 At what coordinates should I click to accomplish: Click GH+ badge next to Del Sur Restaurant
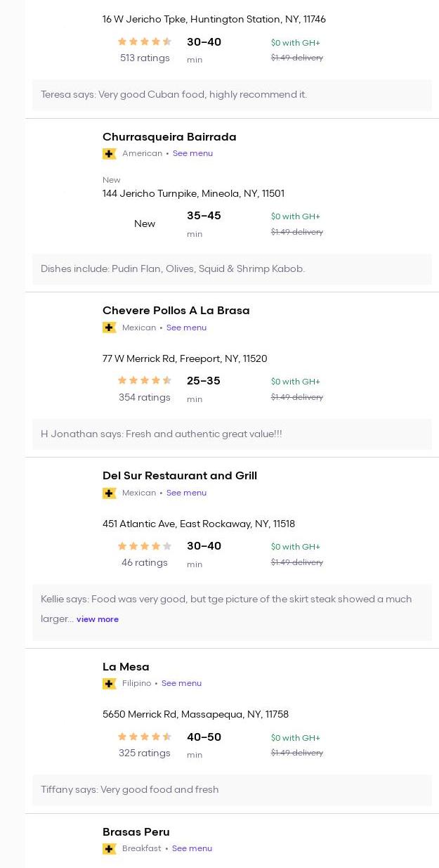pos(109,493)
